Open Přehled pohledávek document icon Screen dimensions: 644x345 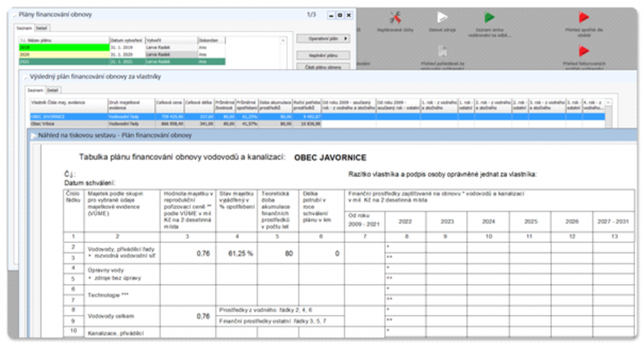click(x=442, y=51)
